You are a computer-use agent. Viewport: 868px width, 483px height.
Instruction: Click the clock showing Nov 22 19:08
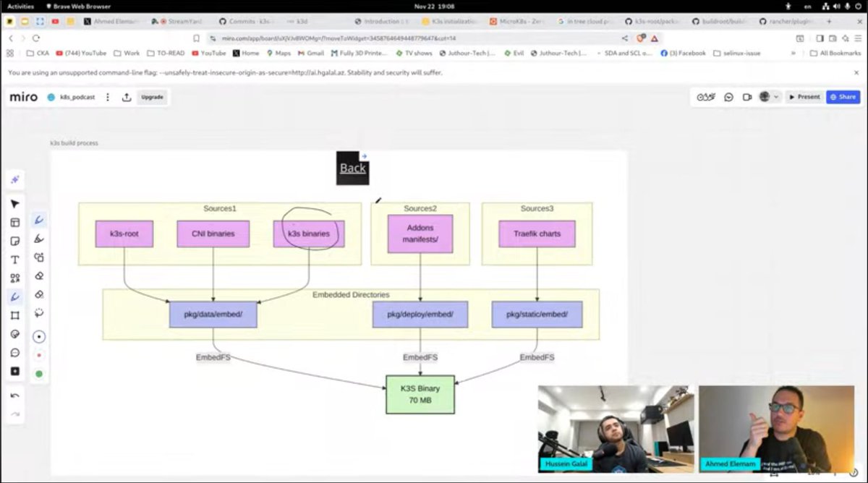click(435, 6)
